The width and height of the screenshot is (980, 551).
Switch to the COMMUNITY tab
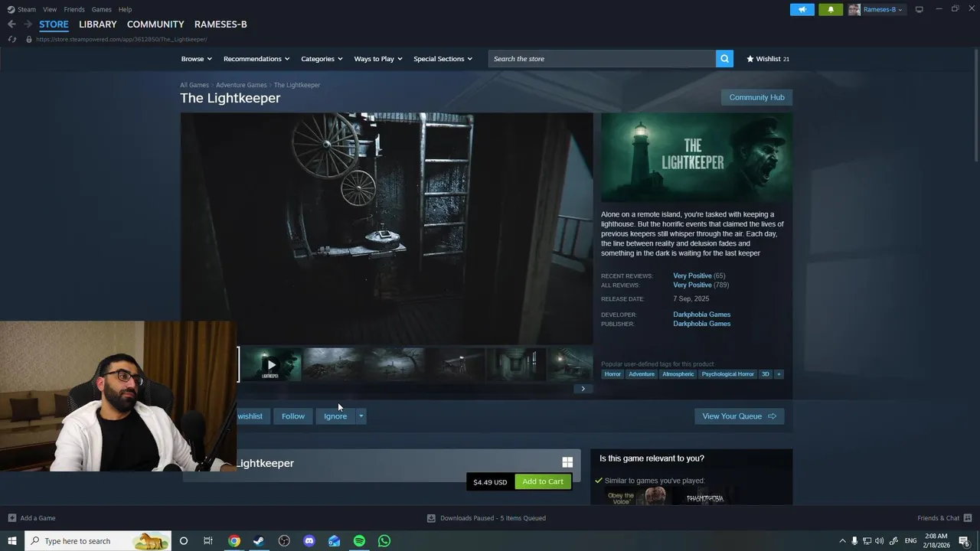coord(155,24)
